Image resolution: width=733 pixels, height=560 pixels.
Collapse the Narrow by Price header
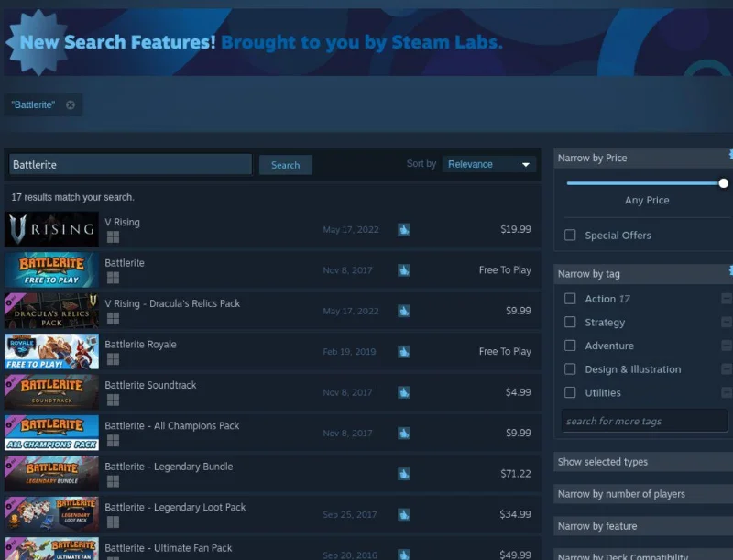tap(643, 158)
